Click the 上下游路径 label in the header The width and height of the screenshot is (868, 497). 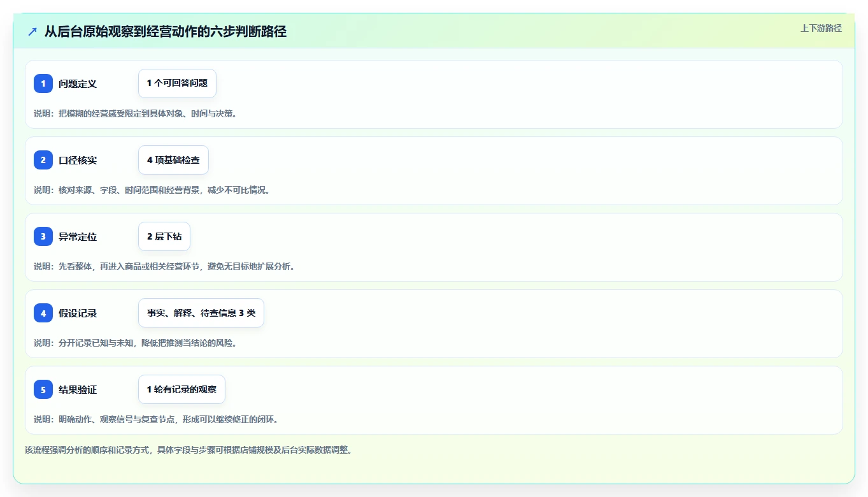(x=821, y=29)
